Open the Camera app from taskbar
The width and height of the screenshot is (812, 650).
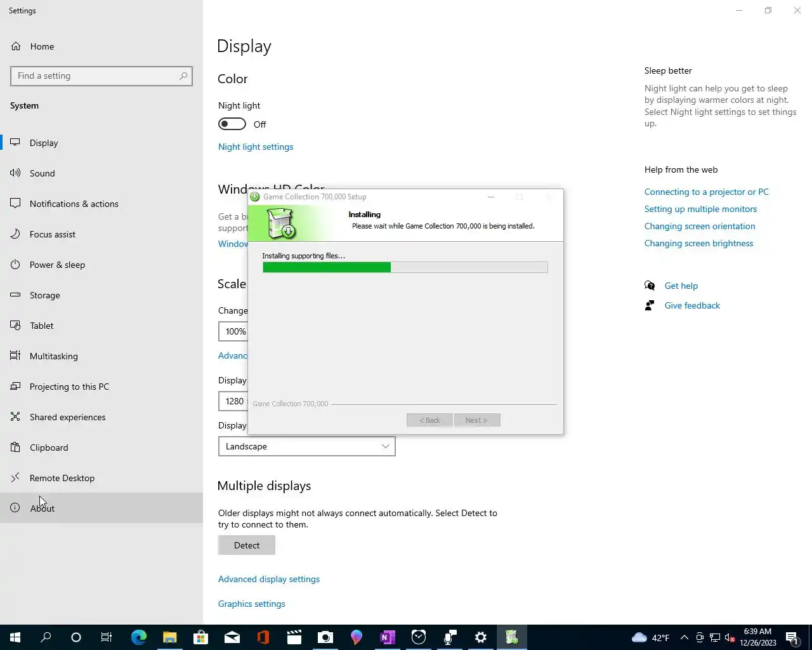325,637
